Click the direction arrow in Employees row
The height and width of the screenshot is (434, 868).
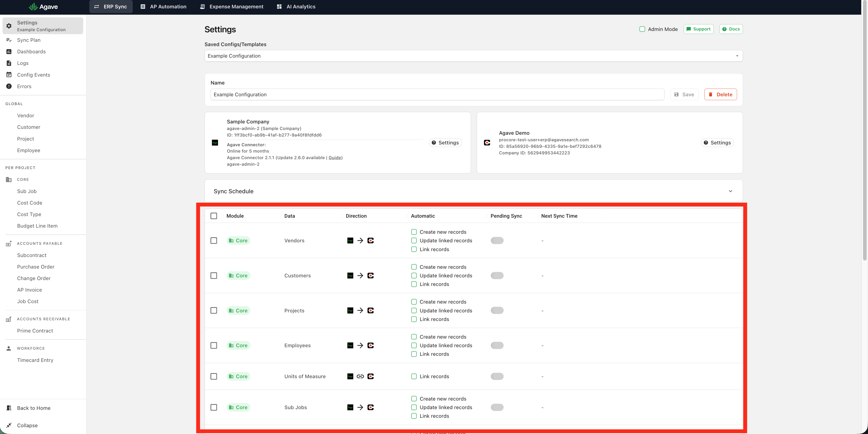coord(360,345)
